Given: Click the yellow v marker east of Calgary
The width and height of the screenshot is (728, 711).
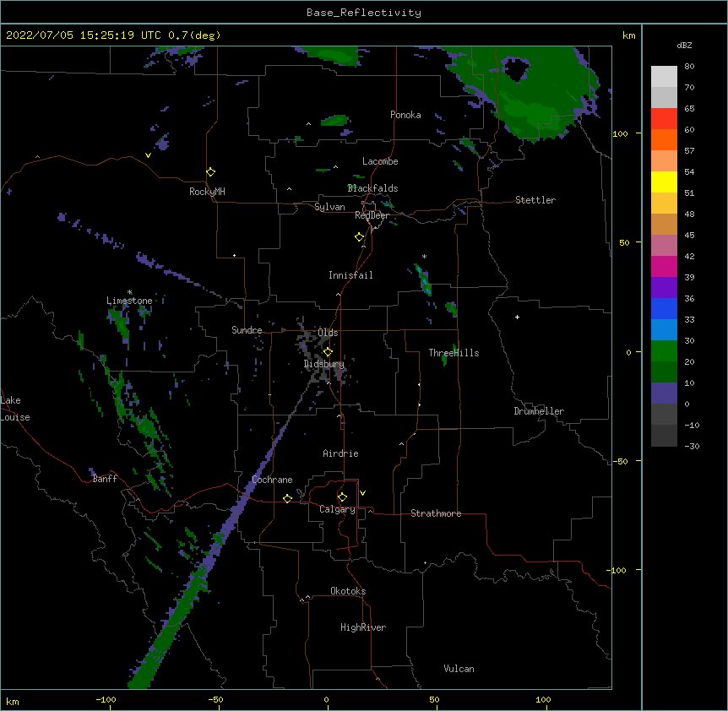Looking at the screenshot, I should click(362, 493).
